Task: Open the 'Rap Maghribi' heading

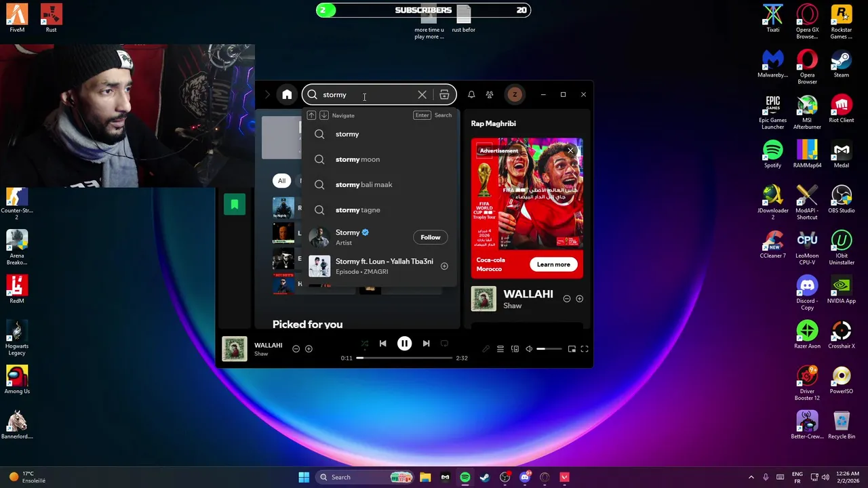Action: 494,123
